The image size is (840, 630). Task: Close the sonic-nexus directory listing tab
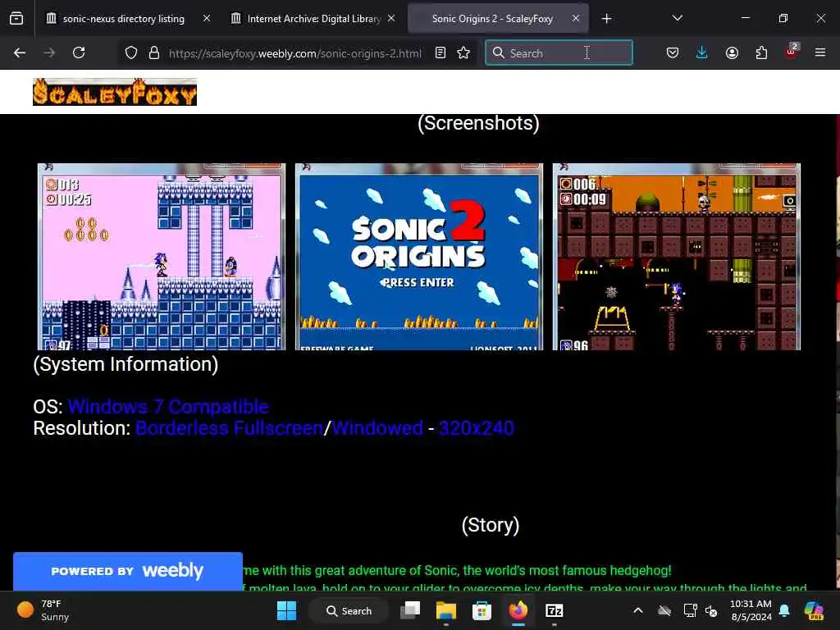click(207, 19)
